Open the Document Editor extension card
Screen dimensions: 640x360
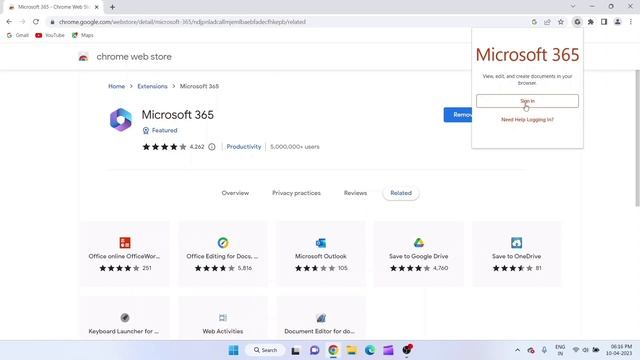320,318
